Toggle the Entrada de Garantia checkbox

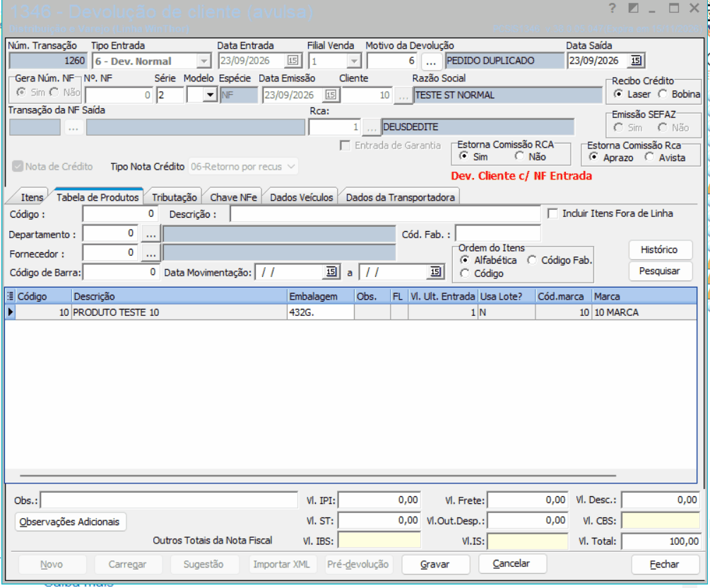tap(345, 146)
